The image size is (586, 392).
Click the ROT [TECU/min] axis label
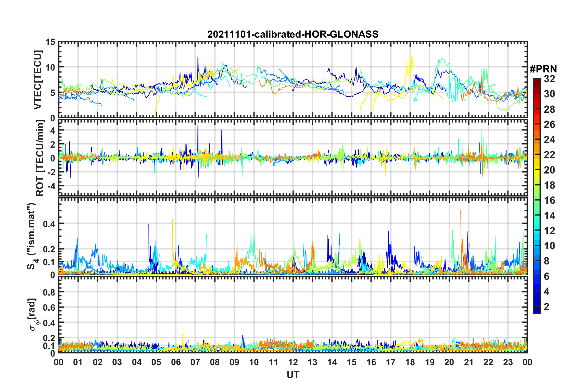[x=40, y=158]
